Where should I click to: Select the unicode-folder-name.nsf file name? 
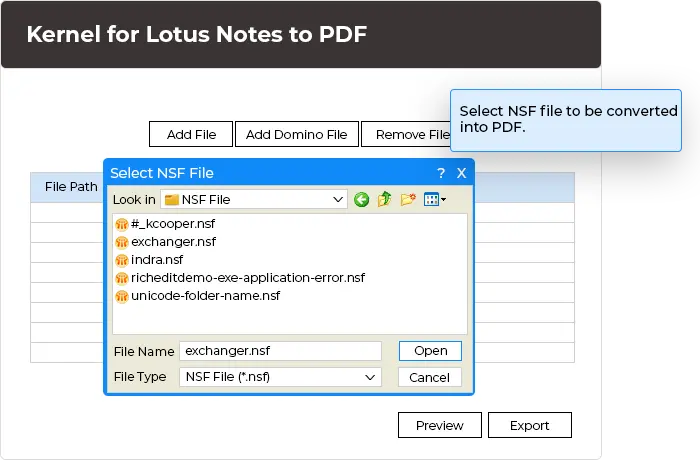tap(205, 296)
